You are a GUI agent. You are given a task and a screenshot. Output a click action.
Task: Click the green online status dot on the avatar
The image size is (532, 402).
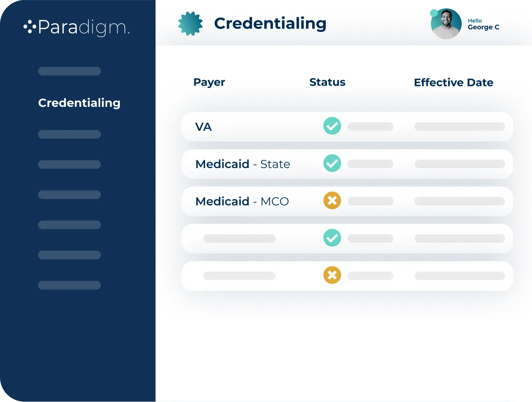[x=434, y=13]
